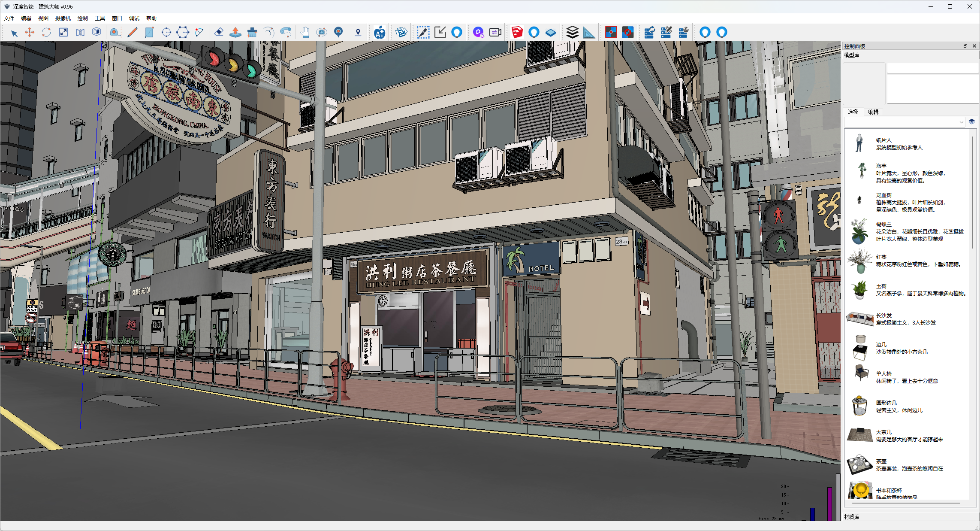
Task: Open the 工具 menu
Action: pyautogui.click(x=100, y=18)
